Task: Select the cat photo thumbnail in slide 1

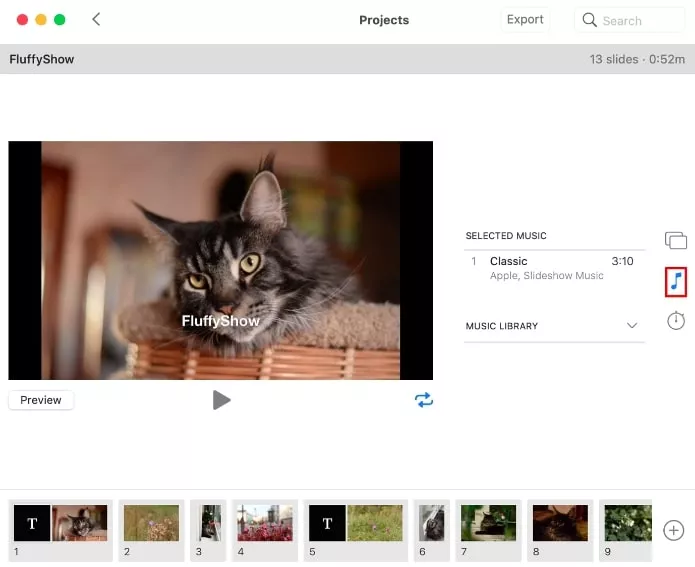Action: (80, 523)
